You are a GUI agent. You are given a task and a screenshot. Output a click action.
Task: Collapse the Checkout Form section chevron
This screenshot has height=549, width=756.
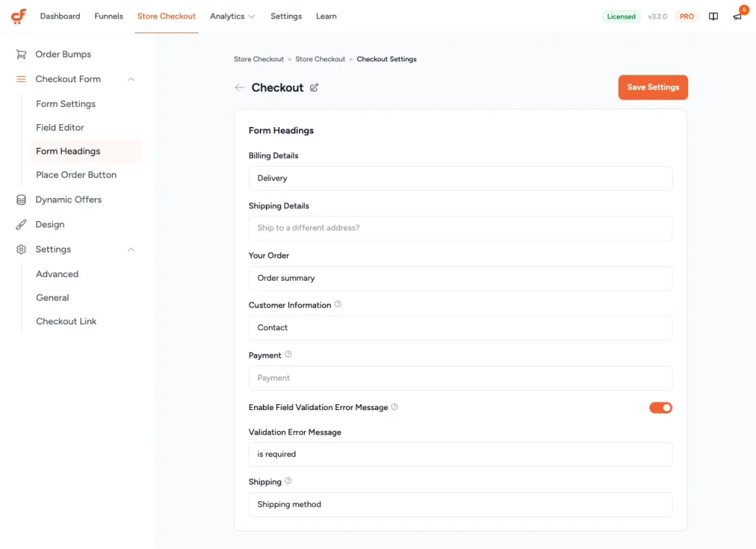click(x=131, y=79)
